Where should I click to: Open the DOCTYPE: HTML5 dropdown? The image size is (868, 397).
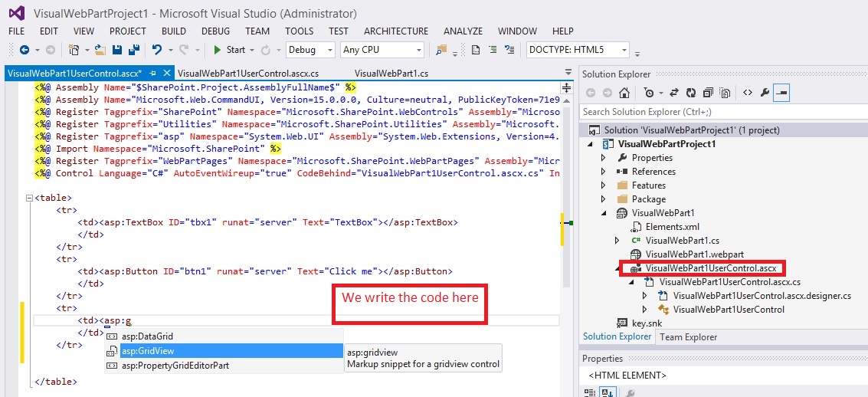(x=578, y=50)
